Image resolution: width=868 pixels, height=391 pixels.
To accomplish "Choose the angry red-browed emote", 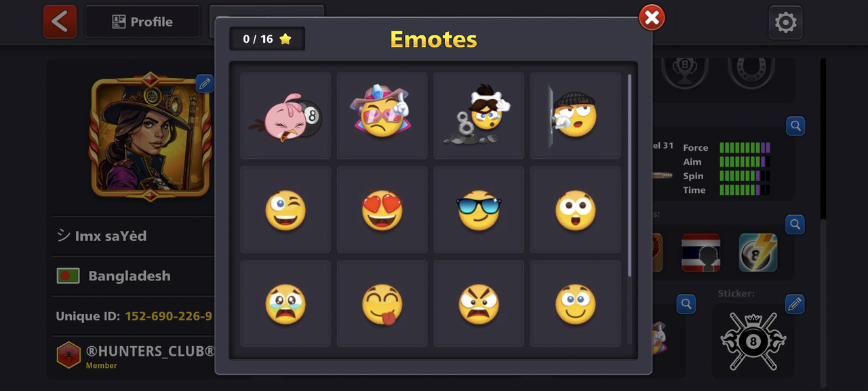I will click(479, 303).
